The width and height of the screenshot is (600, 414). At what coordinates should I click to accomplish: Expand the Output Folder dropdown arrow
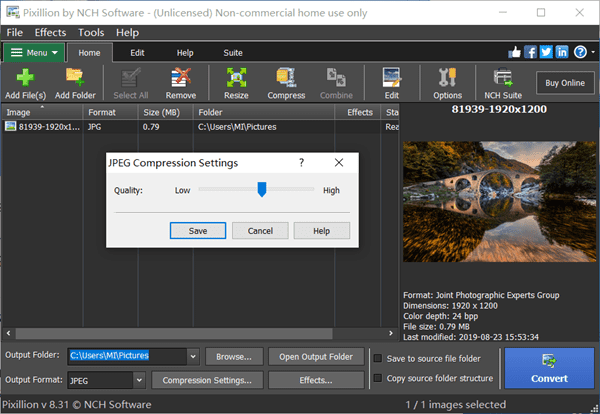coord(193,356)
